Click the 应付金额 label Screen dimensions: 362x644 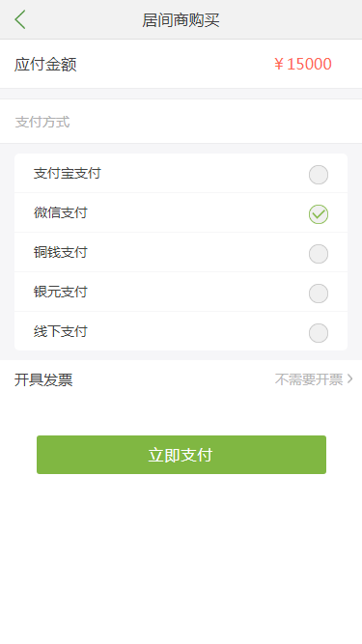45,65
